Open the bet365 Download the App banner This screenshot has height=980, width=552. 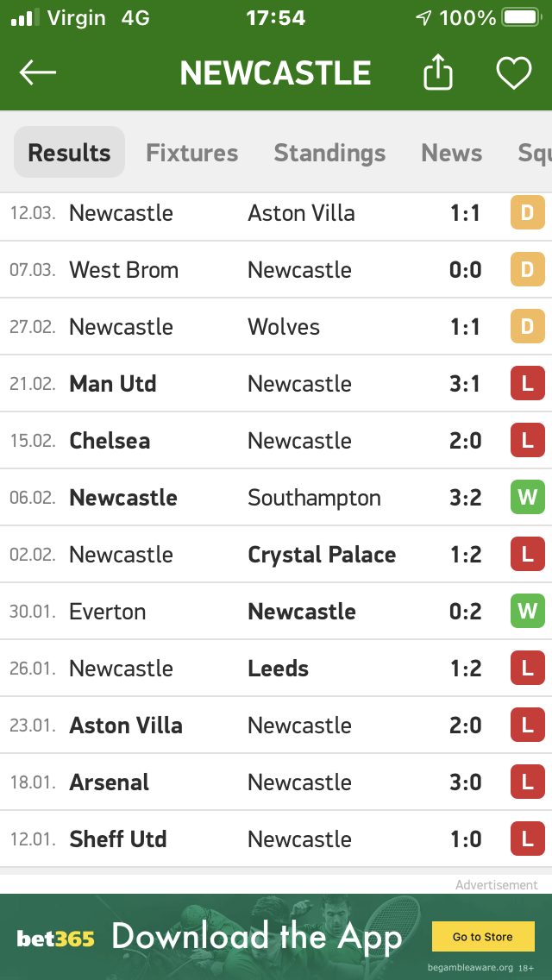point(276,936)
